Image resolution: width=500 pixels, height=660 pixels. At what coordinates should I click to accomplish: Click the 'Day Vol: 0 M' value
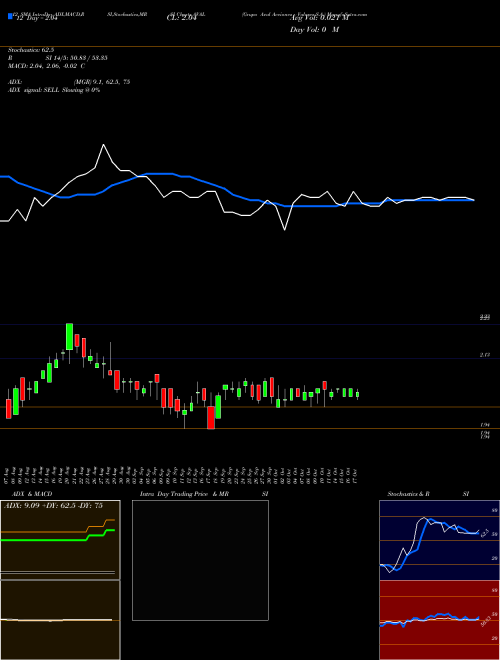pos(314,30)
